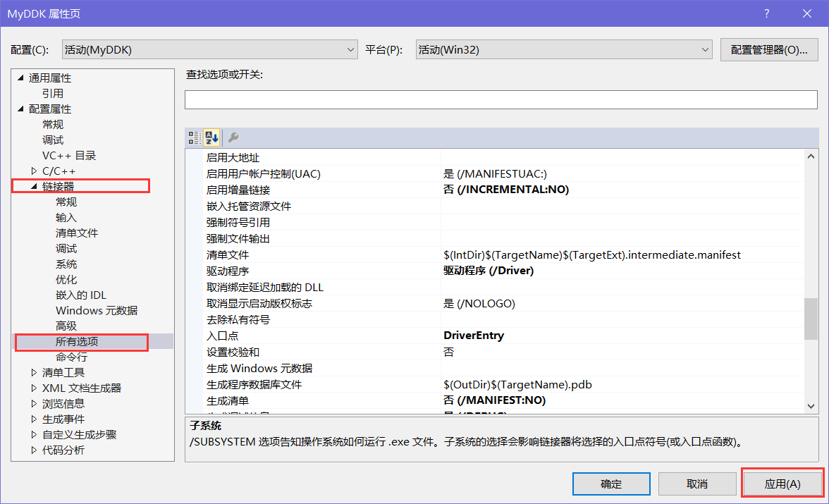Collapse the 链接器 tree node
Image resolution: width=829 pixels, height=504 pixels.
(35, 186)
